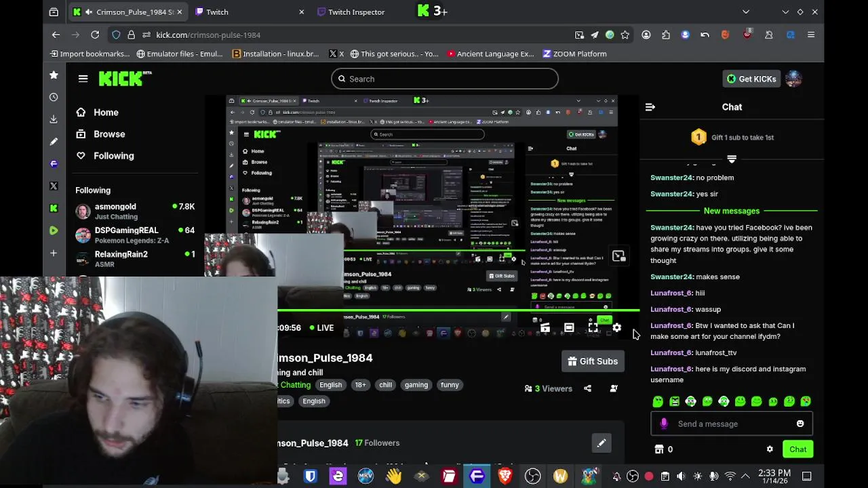Open ZOOM Platform bookmark

click(x=574, y=54)
